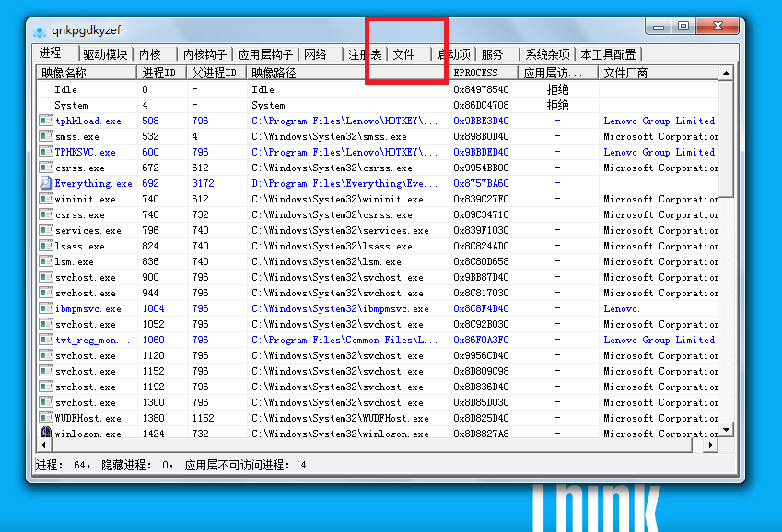
Task: Switch to the 应用层钩子 tab
Action: point(265,54)
